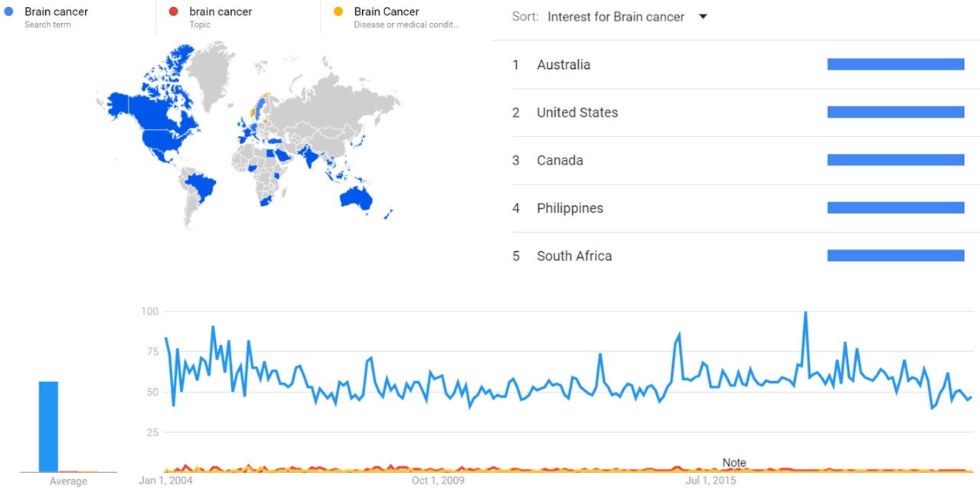Click the interest bar for Australia

(x=895, y=65)
